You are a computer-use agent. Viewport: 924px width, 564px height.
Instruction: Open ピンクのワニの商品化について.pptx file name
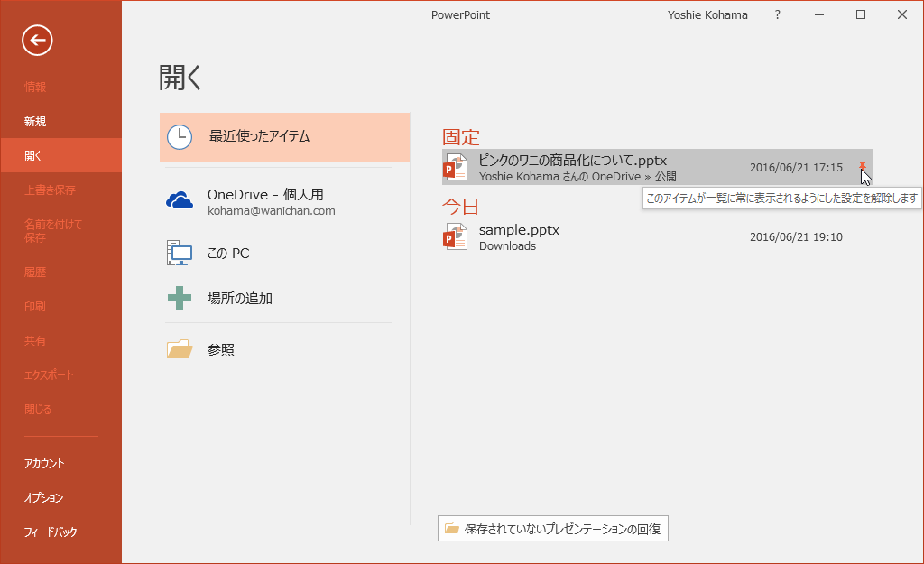tap(573, 161)
